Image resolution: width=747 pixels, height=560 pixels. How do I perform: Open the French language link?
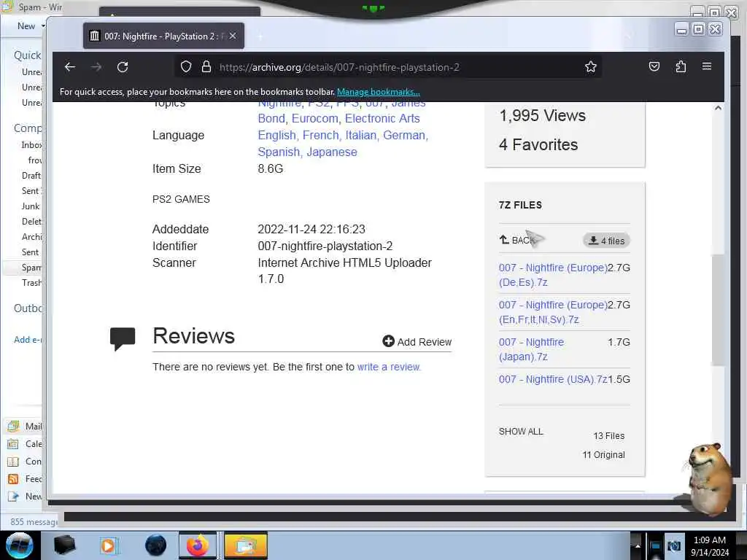coord(322,135)
